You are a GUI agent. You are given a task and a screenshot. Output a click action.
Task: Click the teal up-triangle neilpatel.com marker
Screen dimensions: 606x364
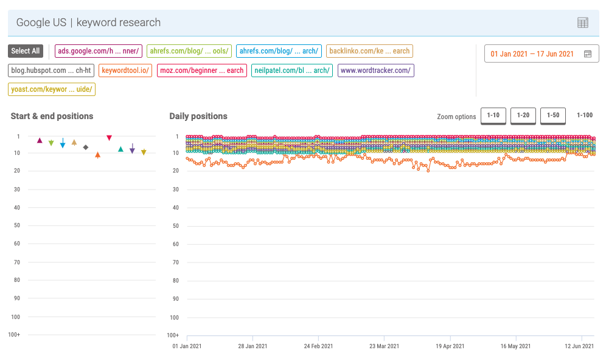click(120, 149)
